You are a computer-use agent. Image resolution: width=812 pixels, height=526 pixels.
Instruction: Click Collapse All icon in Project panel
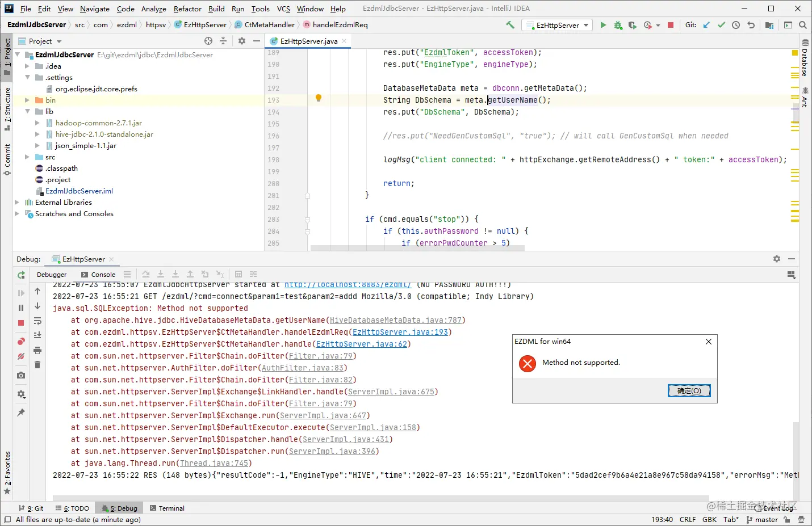[x=223, y=41]
